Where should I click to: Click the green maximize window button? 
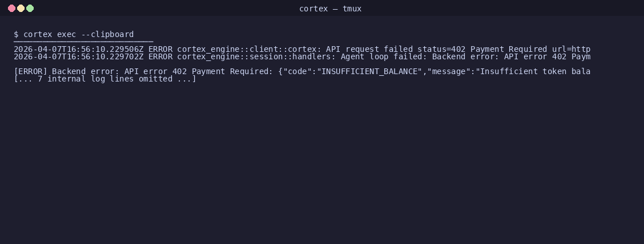[30, 8]
